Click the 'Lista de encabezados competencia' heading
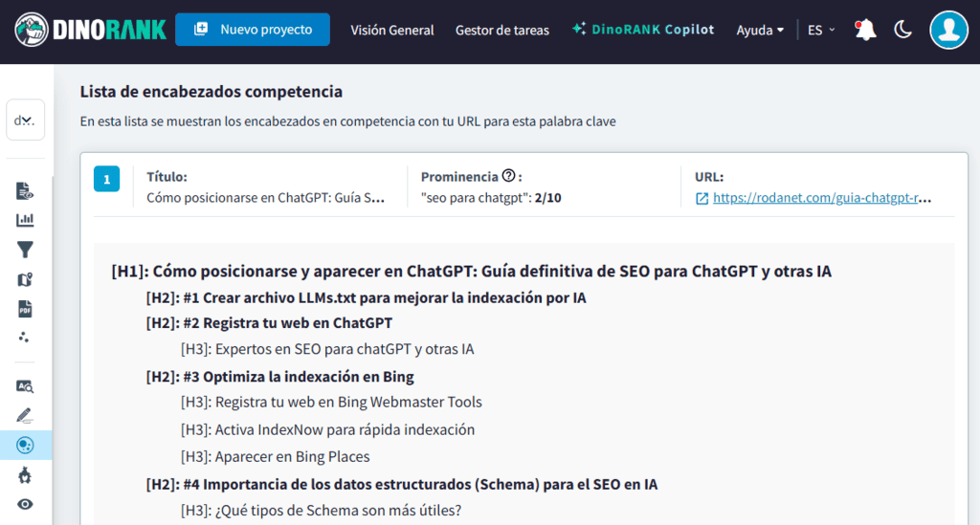 coord(212,92)
